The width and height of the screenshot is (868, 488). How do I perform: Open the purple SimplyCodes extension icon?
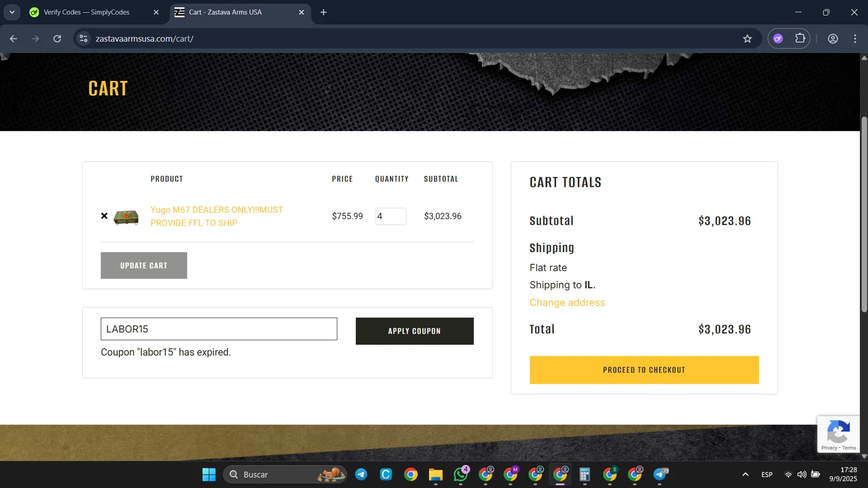pos(778,39)
